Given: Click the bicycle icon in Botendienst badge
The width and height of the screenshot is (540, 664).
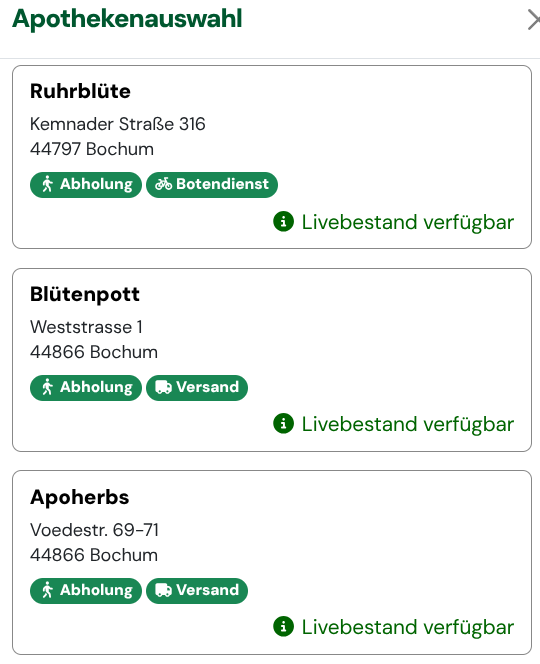Looking at the screenshot, I should coord(163,184).
